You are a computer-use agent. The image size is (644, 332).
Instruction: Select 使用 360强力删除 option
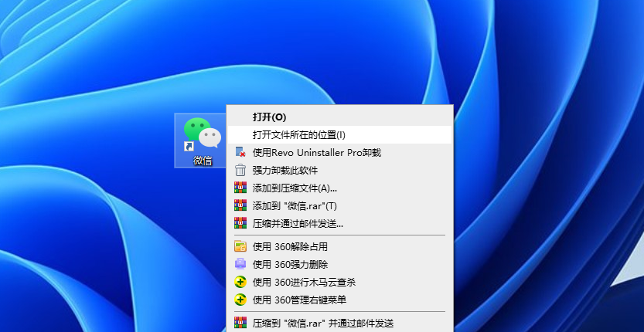[339, 264]
